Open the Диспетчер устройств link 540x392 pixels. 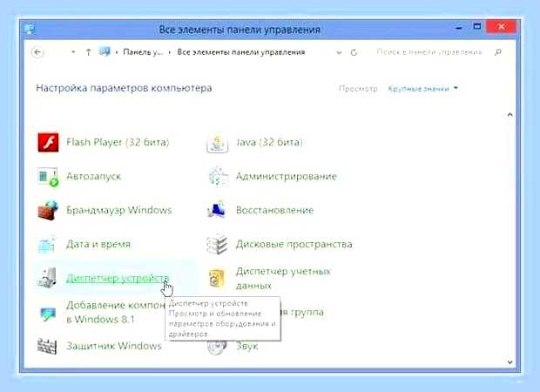coord(118,278)
